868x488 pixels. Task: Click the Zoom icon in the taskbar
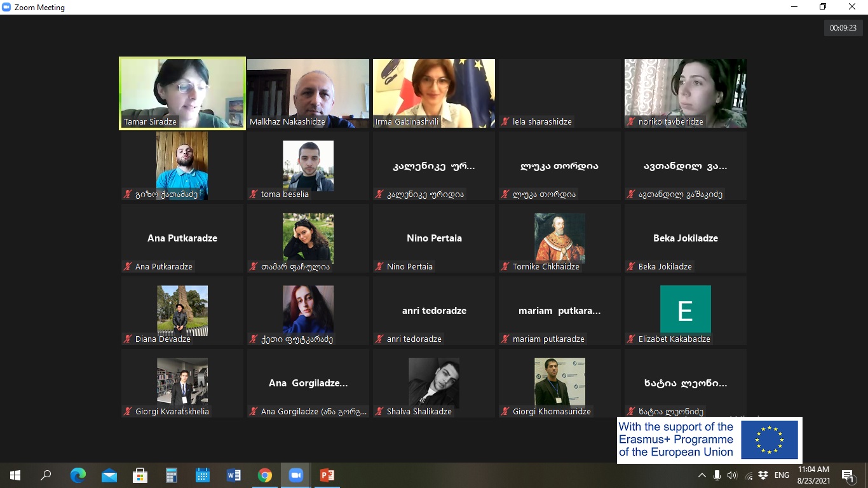point(296,475)
